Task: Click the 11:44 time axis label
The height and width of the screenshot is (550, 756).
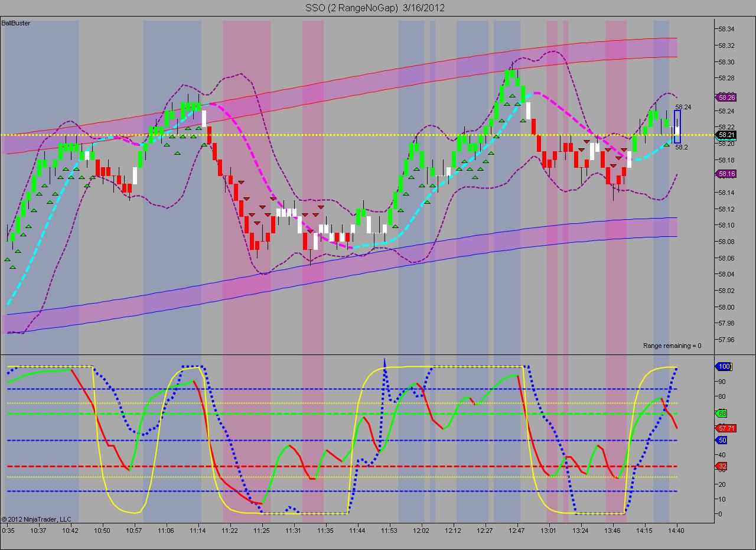Action: pos(357,531)
